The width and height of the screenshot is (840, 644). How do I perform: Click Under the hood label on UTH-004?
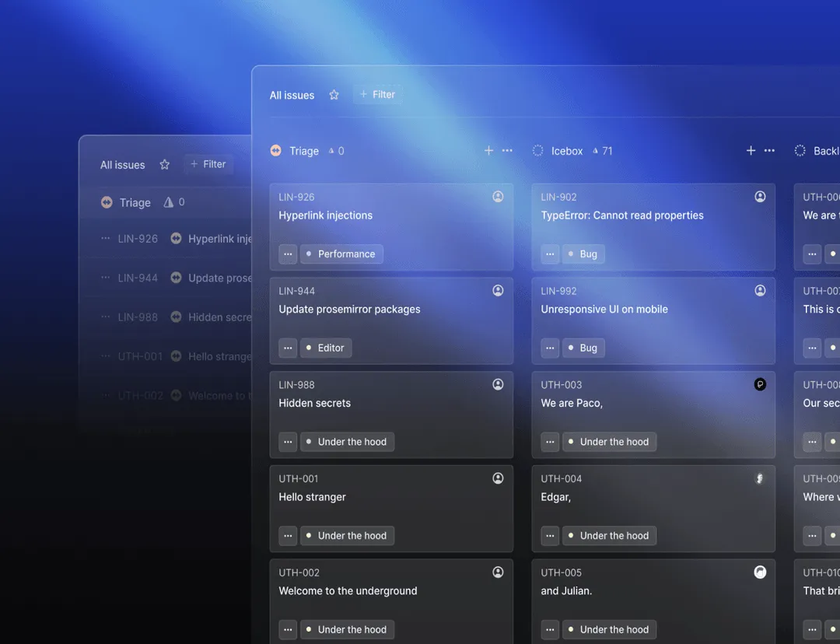tap(609, 536)
